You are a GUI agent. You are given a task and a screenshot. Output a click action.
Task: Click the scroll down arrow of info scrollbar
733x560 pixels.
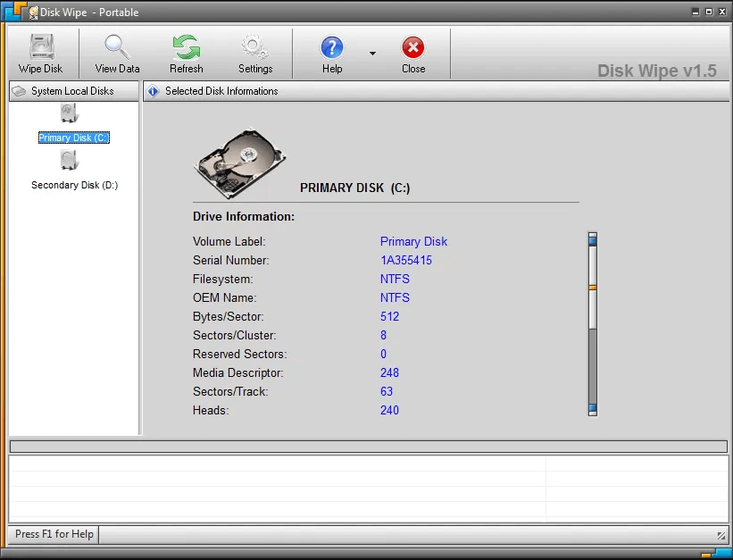coord(593,410)
